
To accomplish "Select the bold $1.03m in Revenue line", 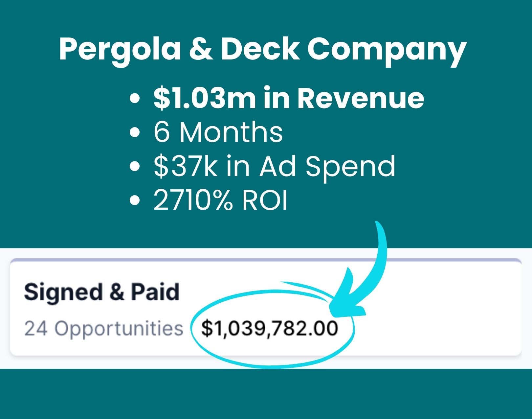I will [289, 98].
